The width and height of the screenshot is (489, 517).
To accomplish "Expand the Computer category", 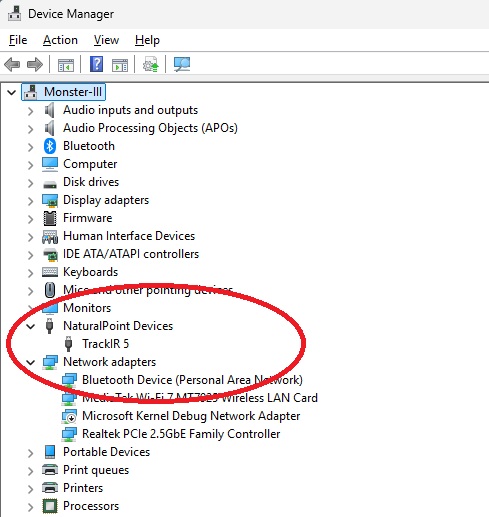I will click(31, 165).
